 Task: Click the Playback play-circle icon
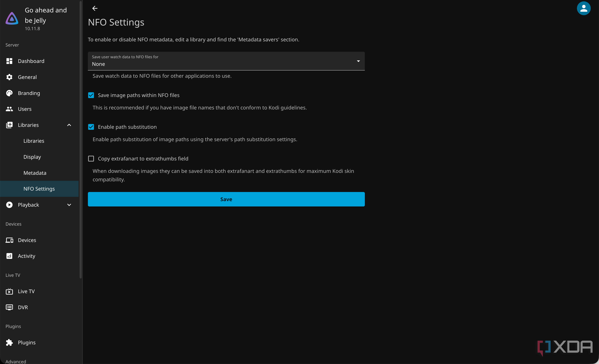9,205
